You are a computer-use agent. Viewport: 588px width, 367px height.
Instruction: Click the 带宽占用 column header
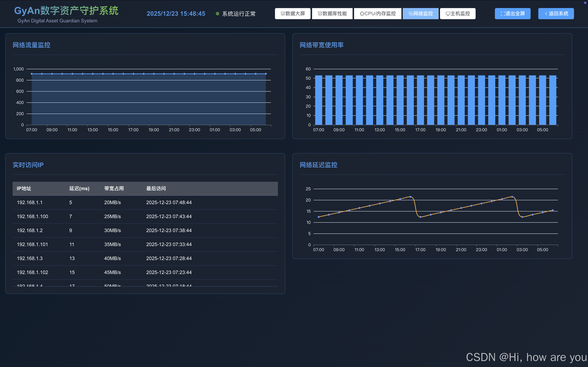(114, 189)
